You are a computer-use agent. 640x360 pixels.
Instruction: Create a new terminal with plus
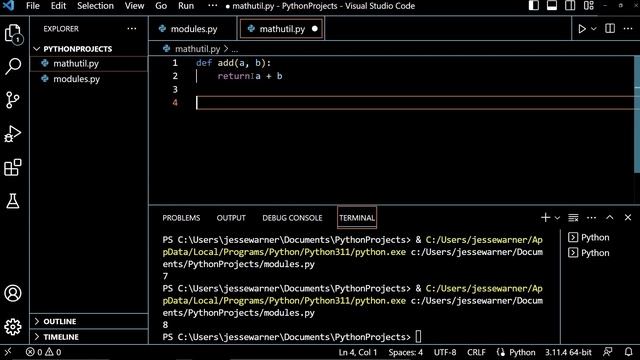(545, 218)
